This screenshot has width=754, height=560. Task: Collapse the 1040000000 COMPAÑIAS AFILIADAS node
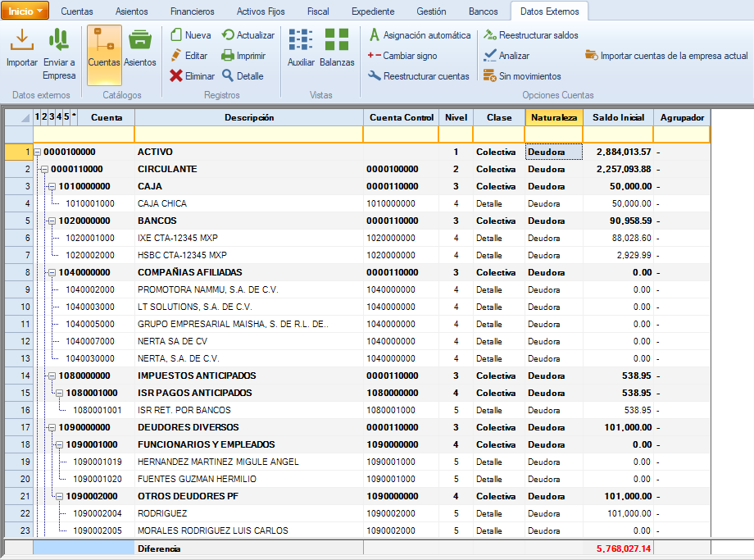[x=52, y=273]
